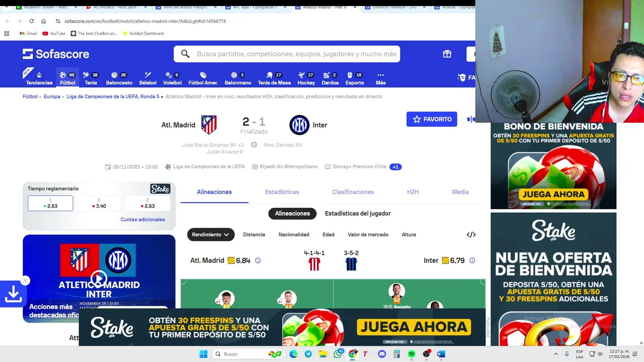Open the Voleibol sport category
This screenshot has width=644, height=362.
coord(173,78)
